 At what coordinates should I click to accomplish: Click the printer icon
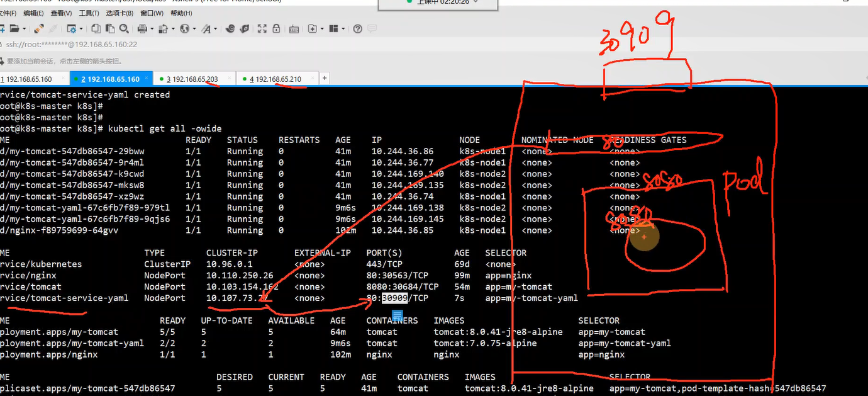(142, 28)
